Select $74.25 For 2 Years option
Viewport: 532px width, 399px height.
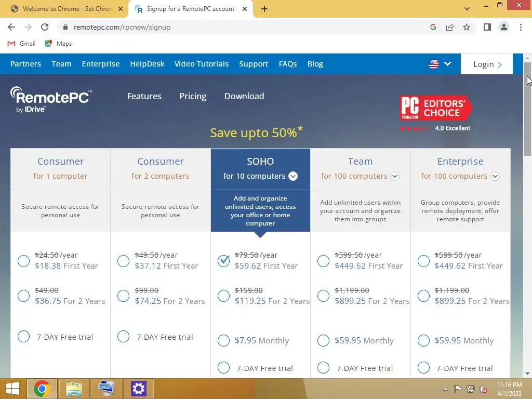coord(124,296)
